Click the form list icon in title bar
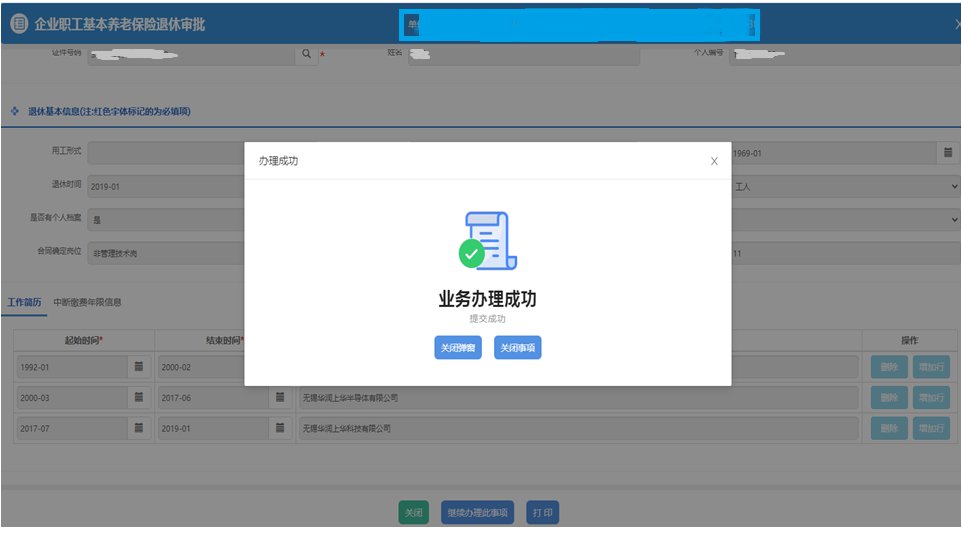 click(18, 23)
